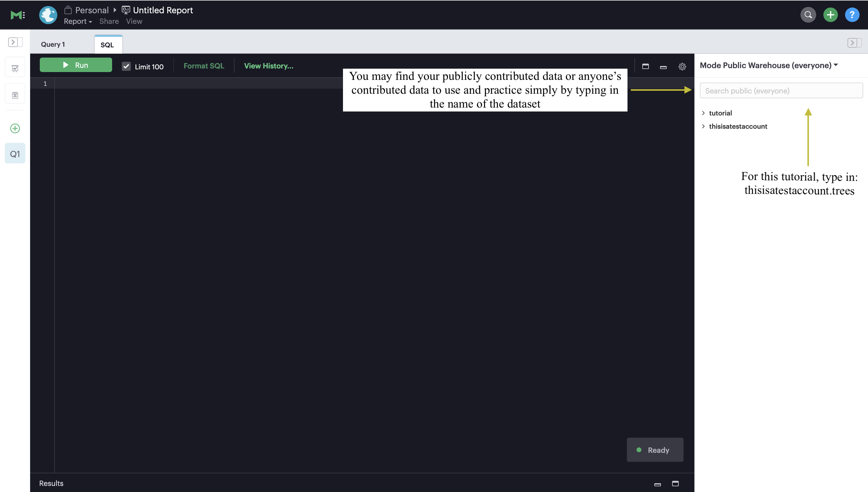This screenshot has height=492, width=868.
Task: Click the Mode logo icon
Action: (17, 15)
